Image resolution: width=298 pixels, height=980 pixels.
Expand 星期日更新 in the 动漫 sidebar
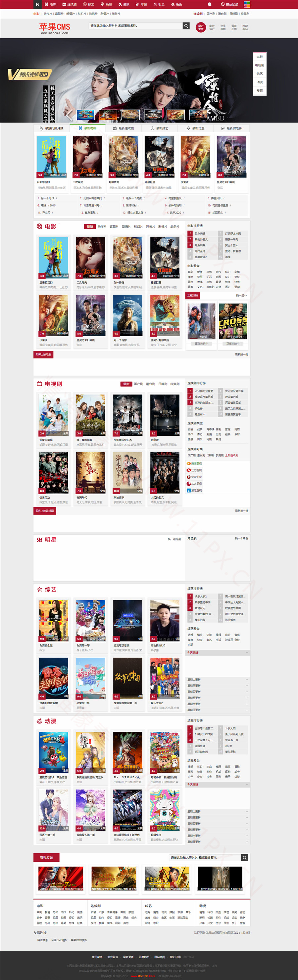217,841
